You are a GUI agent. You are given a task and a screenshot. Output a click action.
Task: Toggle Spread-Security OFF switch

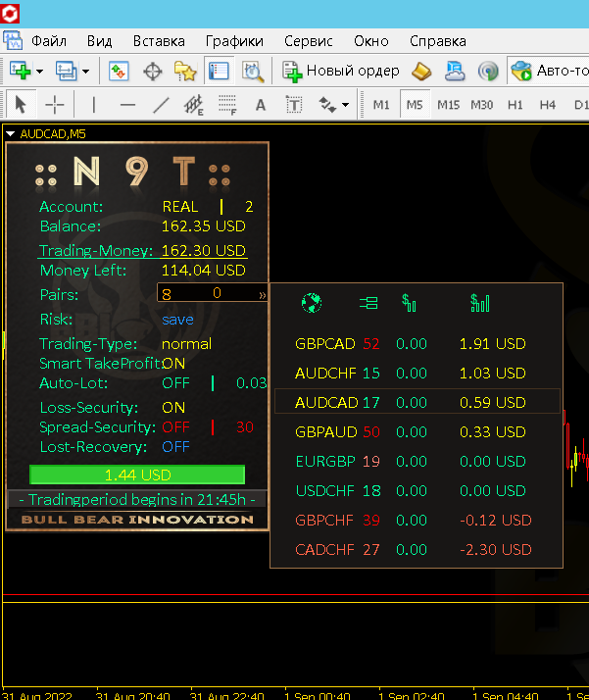[175, 427]
